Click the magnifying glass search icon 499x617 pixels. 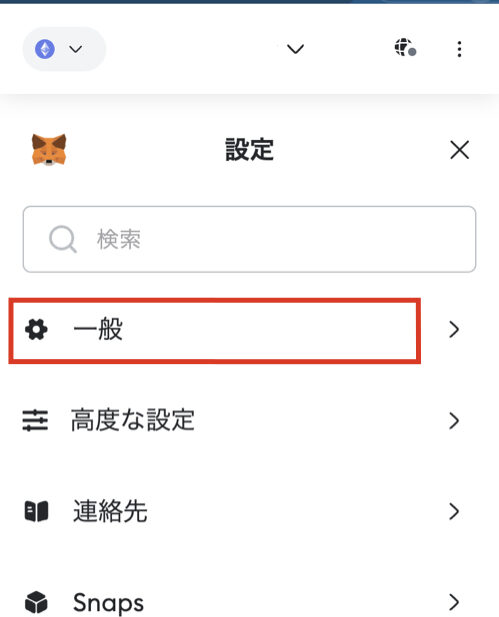coord(63,239)
